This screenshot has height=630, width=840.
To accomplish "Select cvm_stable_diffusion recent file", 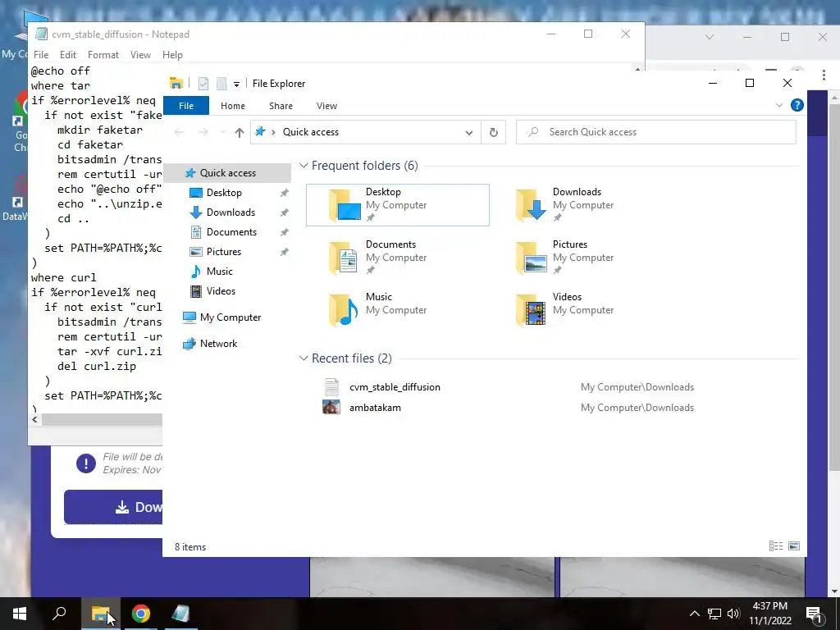I will pyautogui.click(x=395, y=387).
